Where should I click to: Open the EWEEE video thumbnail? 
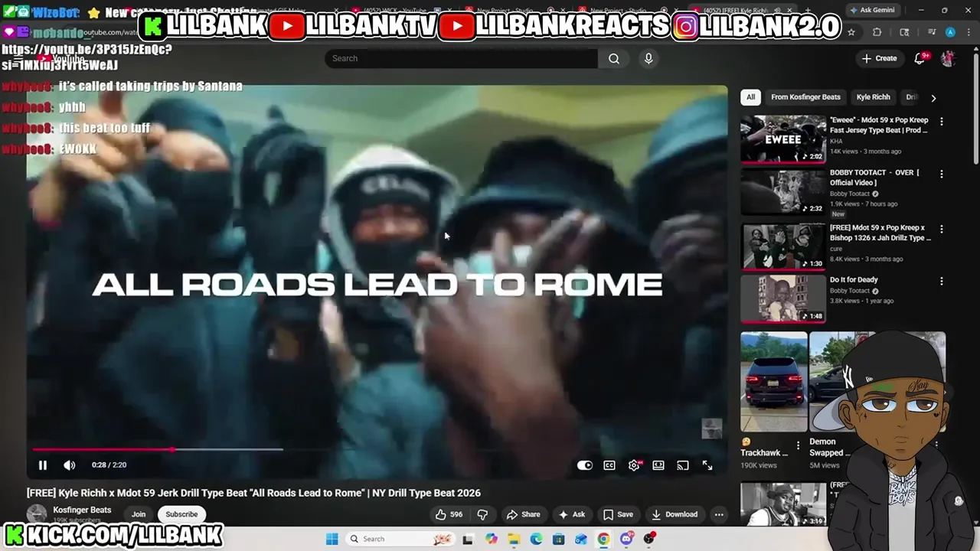pyautogui.click(x=782, y=139)
